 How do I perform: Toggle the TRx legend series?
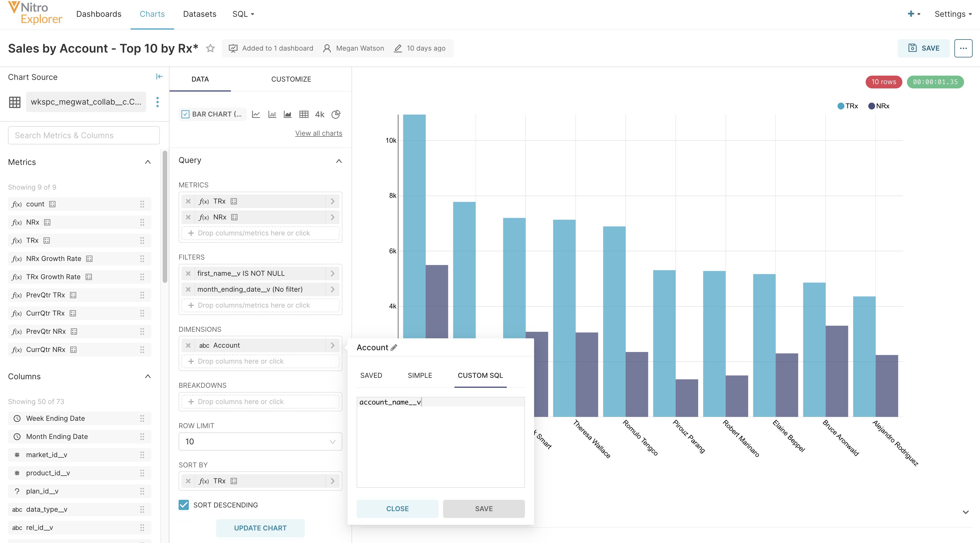847,106
